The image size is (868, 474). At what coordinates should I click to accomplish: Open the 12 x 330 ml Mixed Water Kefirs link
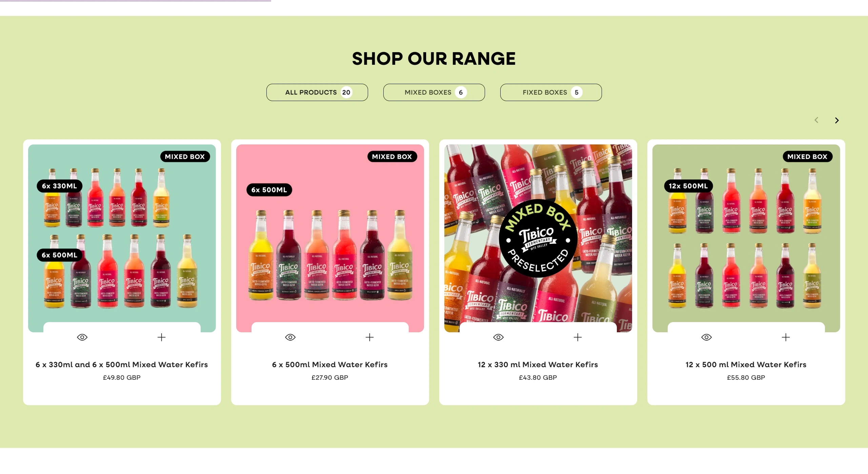[x=538, y=364]
